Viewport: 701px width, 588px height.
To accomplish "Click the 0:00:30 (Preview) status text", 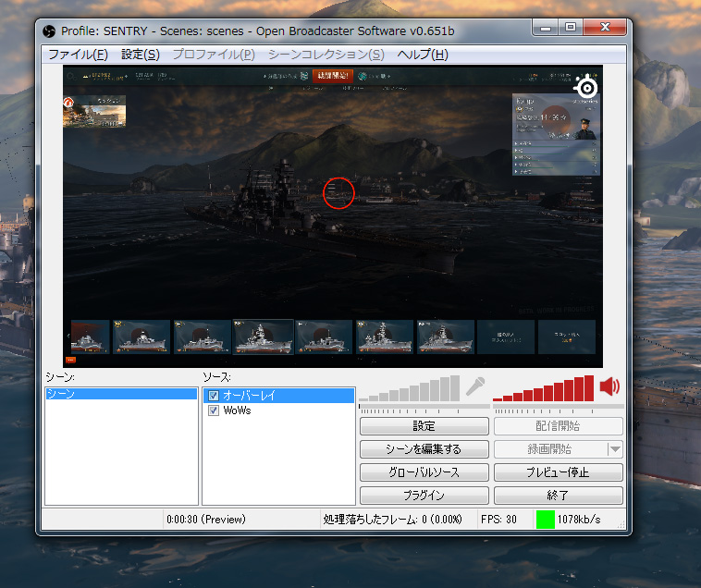I will 206,520.
